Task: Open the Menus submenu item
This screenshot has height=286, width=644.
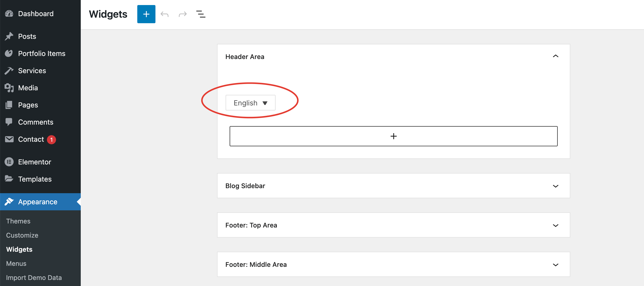Action: [16, 264]
